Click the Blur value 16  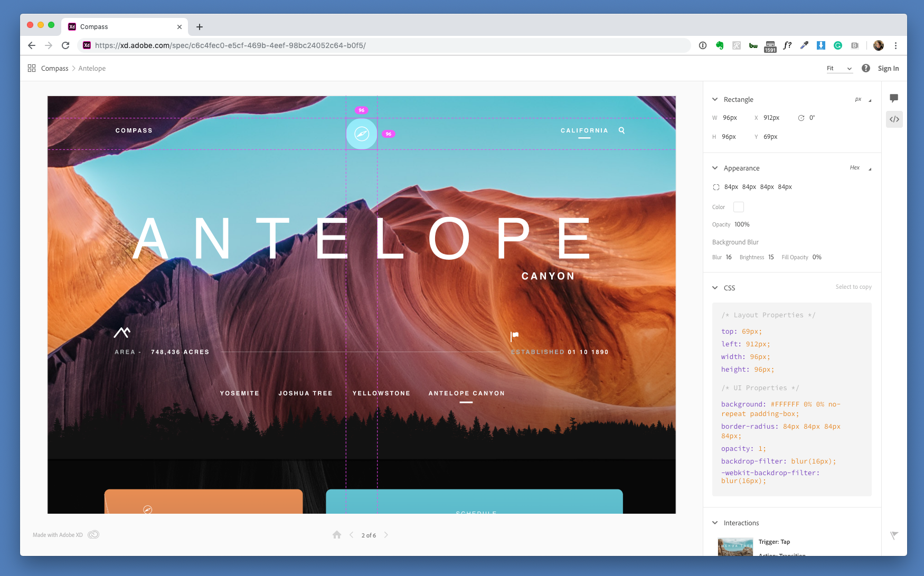point(729,257)
